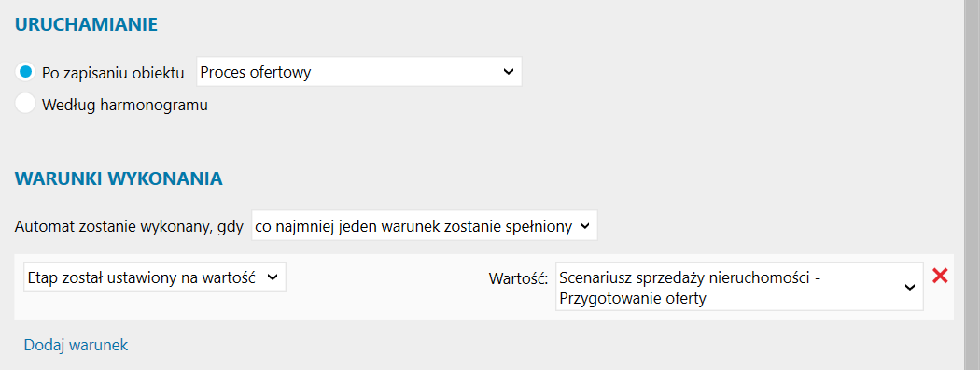Select the 'Według harmonogramu' radio button

coord(25,104)
